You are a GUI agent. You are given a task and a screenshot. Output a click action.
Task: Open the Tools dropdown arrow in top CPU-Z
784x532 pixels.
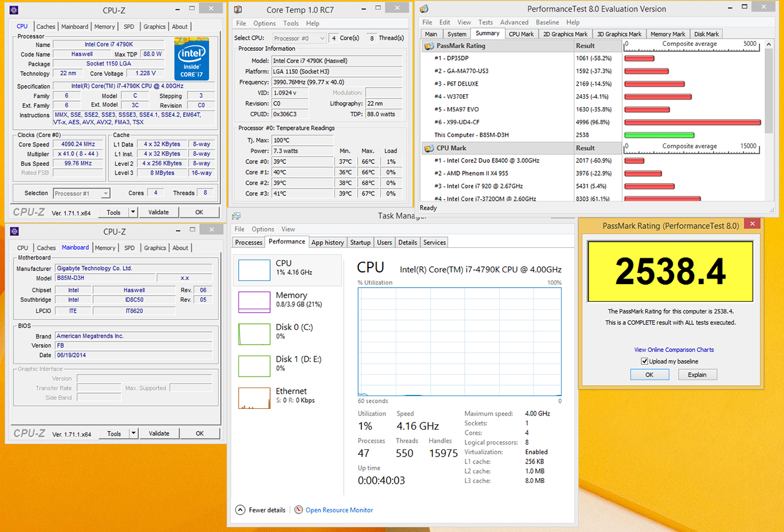134,212
